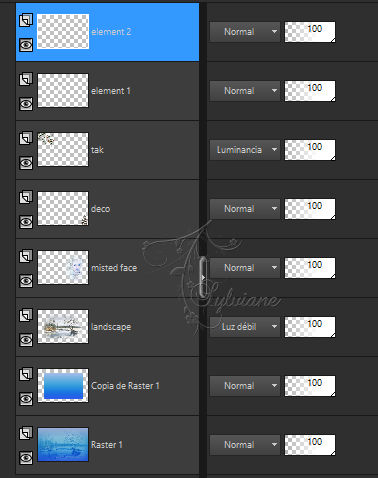The height and width of the screenshot is (478, 378).
Task: Click the opacity slider of Raster 1
Action: point(310,445)
